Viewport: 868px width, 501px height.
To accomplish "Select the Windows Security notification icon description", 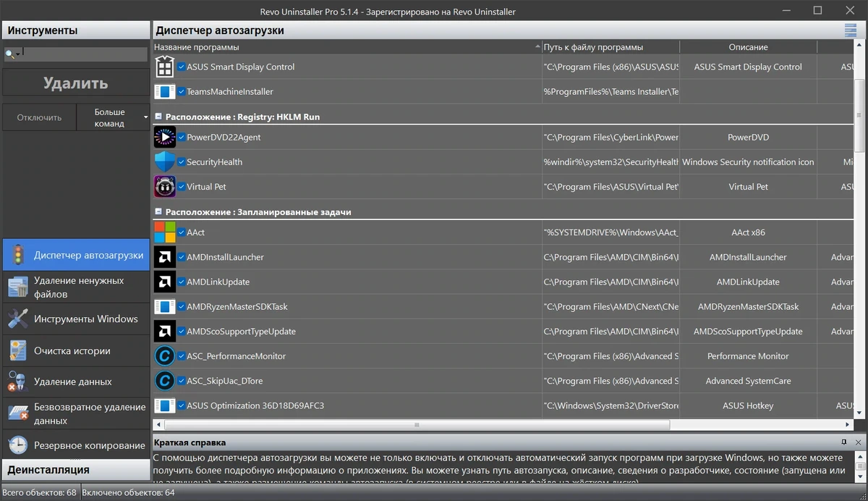I will tap(748, 162).
